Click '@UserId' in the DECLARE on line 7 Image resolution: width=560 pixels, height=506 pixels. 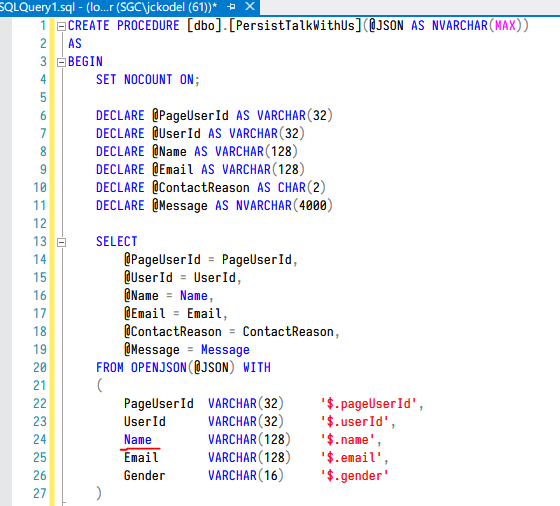(176, 134)
